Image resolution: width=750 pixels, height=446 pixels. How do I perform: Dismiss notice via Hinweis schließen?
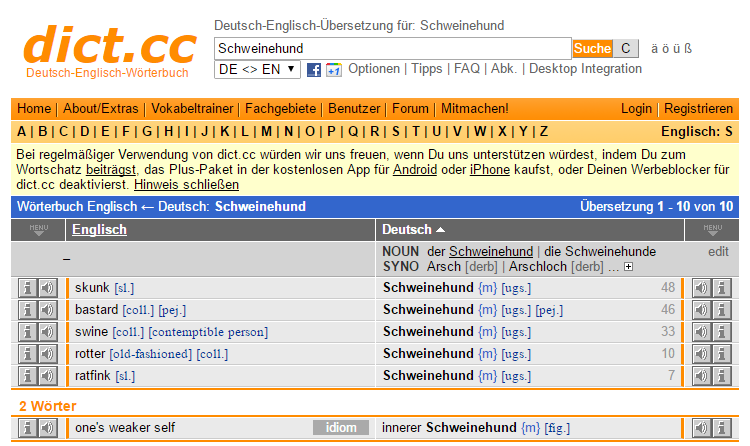(x=187, y=185)
